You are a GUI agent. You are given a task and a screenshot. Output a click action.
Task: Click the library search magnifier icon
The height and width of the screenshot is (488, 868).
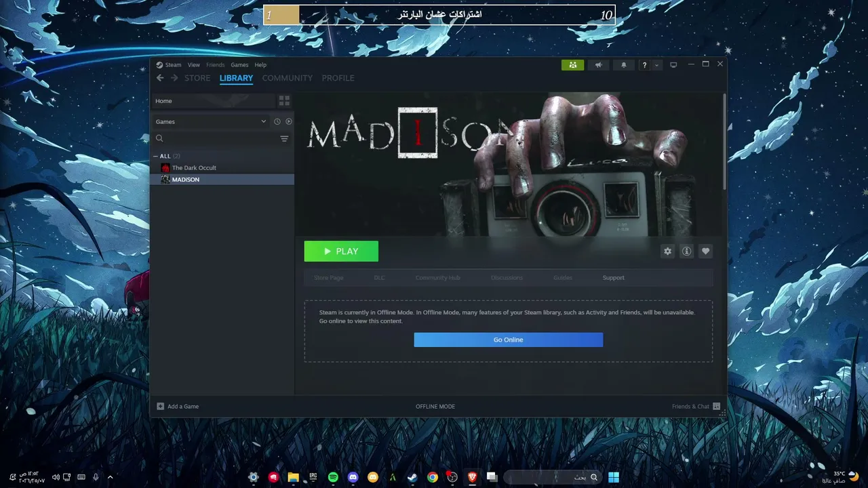[x=159, y=138]
